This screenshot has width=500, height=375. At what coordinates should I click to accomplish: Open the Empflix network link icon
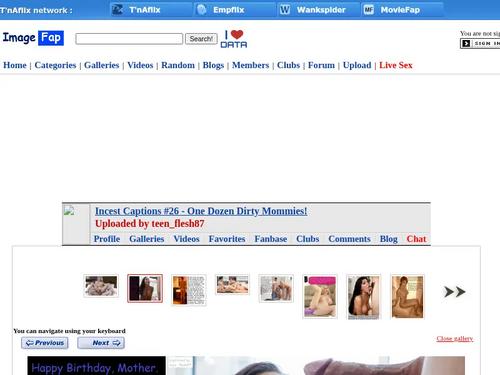(202, 10)
